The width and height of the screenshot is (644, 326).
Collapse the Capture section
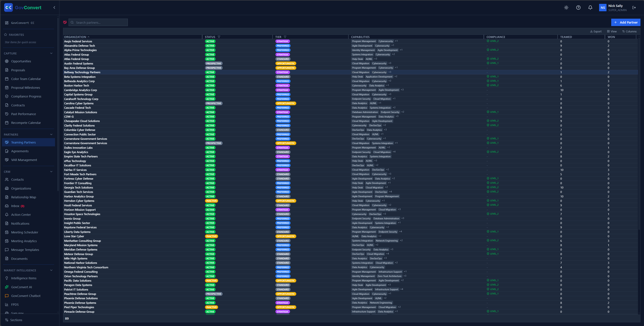point(51,53)
